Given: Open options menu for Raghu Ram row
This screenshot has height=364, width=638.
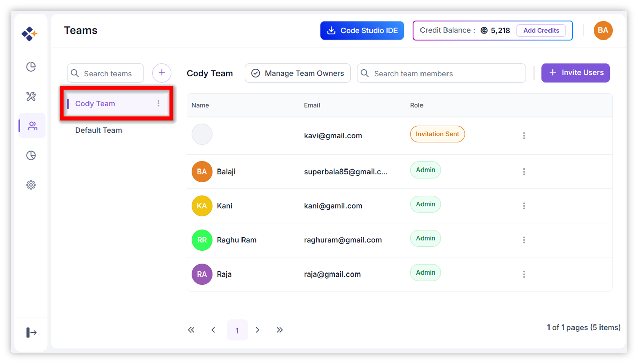Looking at the screenshot, I should [524, 240].
